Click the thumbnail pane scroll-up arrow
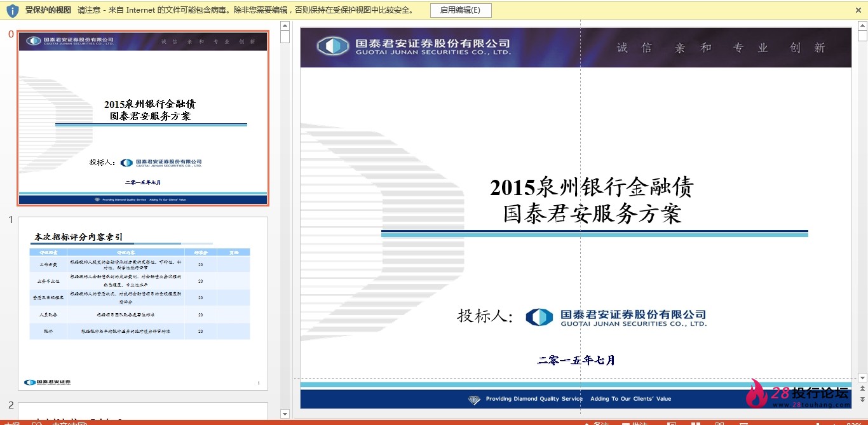This screenshot has height=425, width=868. point(285,25)
